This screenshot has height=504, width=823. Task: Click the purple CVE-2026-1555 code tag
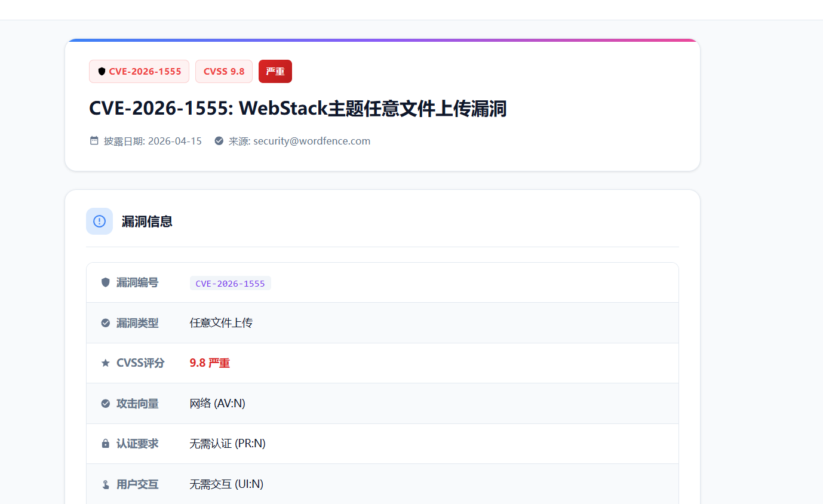pos(231,283)
